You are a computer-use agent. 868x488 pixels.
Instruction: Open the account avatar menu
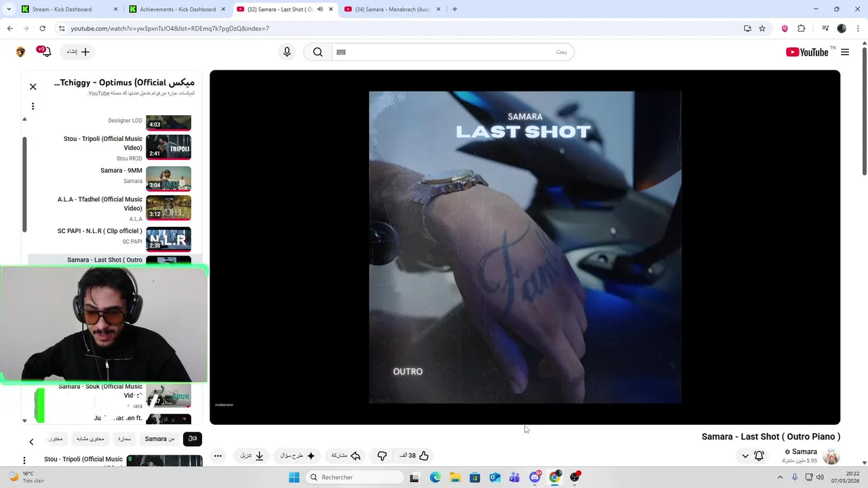pyautogui.click(x=20, y=52)
